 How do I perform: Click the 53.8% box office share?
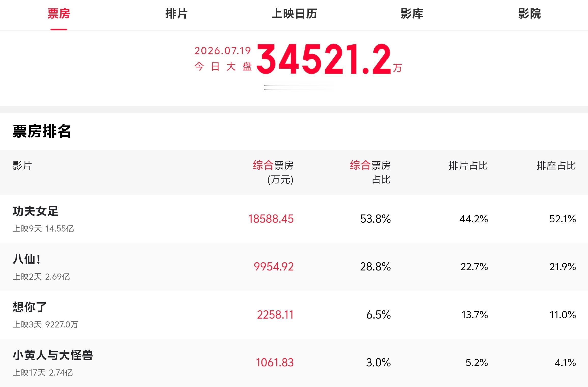click(376, 219)
